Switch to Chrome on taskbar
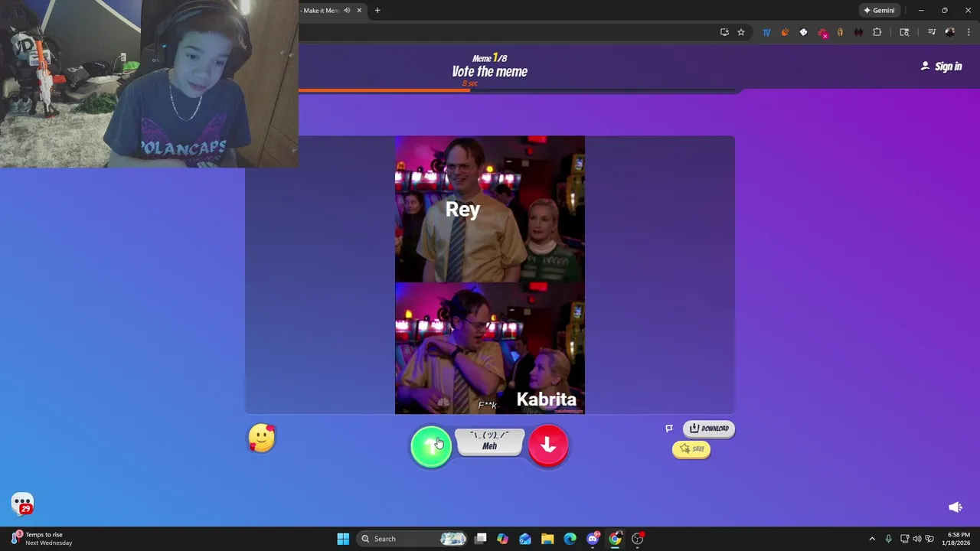The width and height of the screenshot is (980, 551). click(x=615, y=539)
